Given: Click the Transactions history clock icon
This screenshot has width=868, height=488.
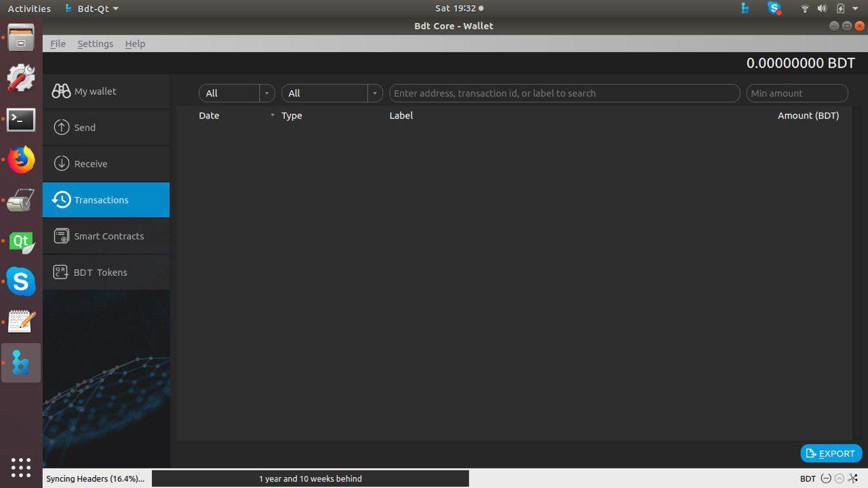Looking at the screenshot, I should 62,200.
